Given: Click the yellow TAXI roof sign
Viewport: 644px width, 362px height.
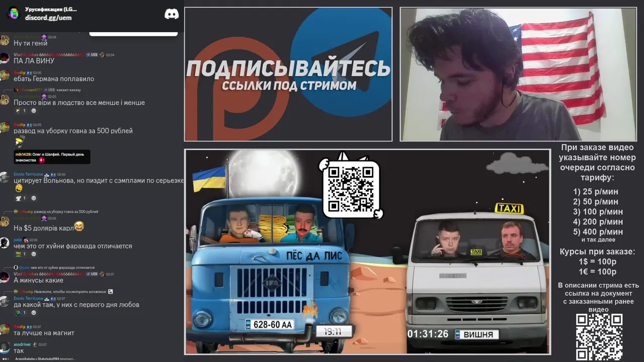Looking at the screenshot, I should pyautogui.click(x=509, y=208).
